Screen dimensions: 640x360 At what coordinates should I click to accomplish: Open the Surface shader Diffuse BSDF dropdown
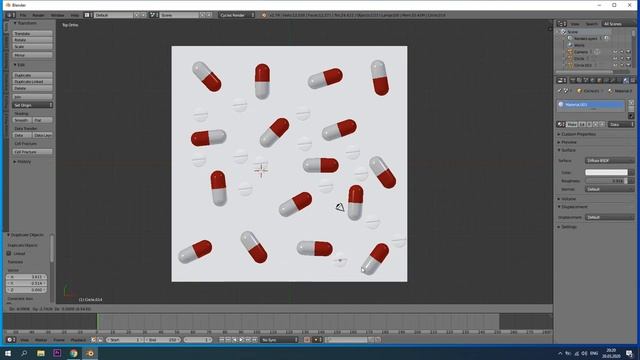point(610,160)
